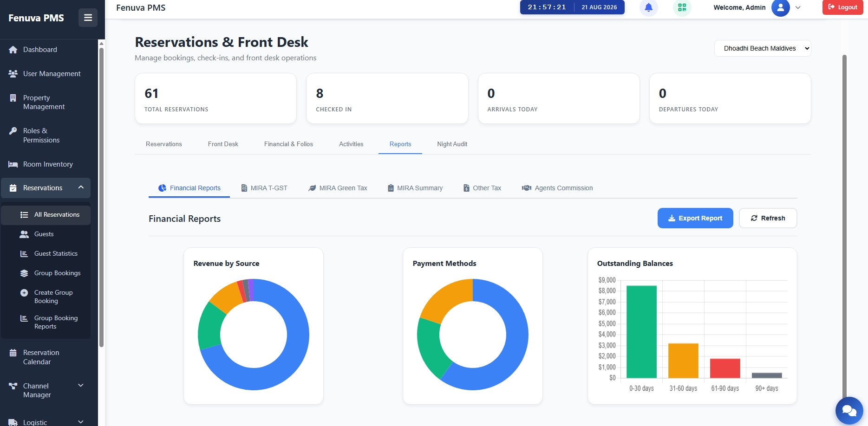Click the Outstanding Balances chart title
868x426 pixels.
[635, 264]
